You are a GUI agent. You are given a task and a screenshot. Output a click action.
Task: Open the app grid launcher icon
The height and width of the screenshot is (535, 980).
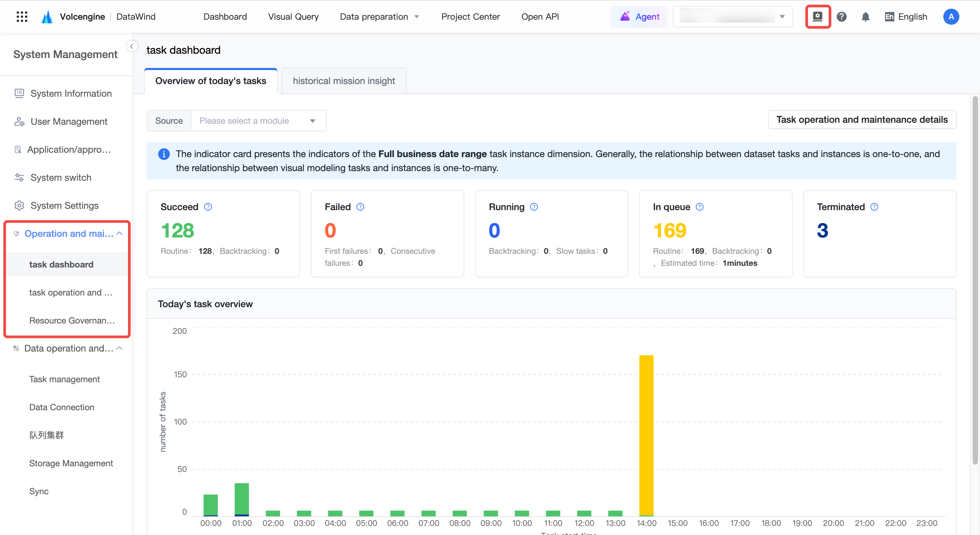[22, 17]
